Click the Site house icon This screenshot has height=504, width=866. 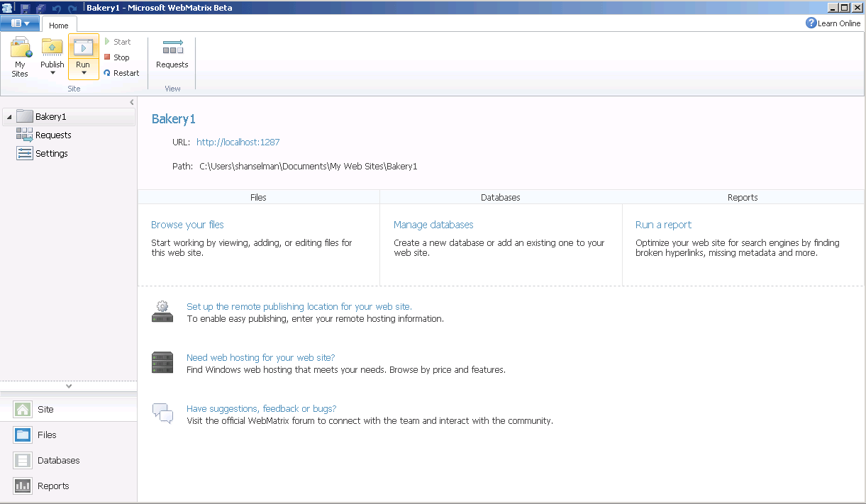point(23,409)
